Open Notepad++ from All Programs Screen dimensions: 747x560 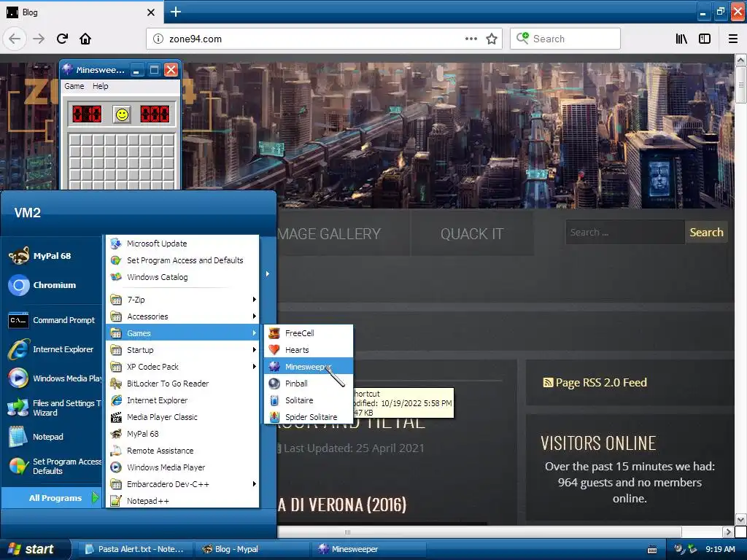click(x=182, y=501)
